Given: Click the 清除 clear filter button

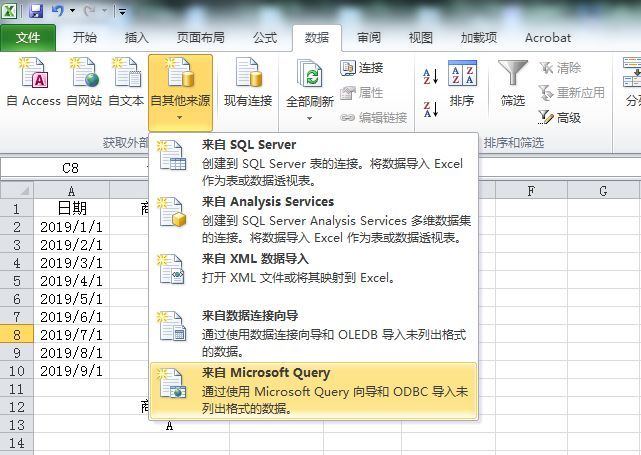Looking at the screenshot, I should (560, 68).
